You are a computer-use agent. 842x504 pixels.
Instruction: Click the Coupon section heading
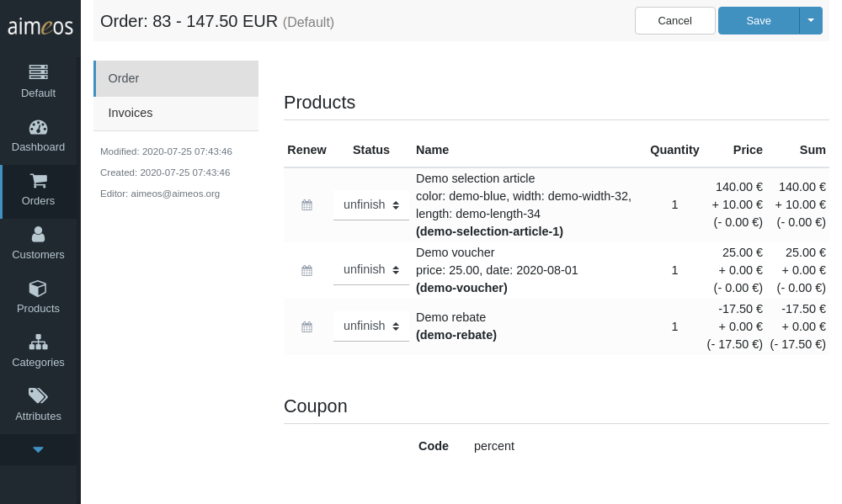pyautogui.click(x=316, y=406)
